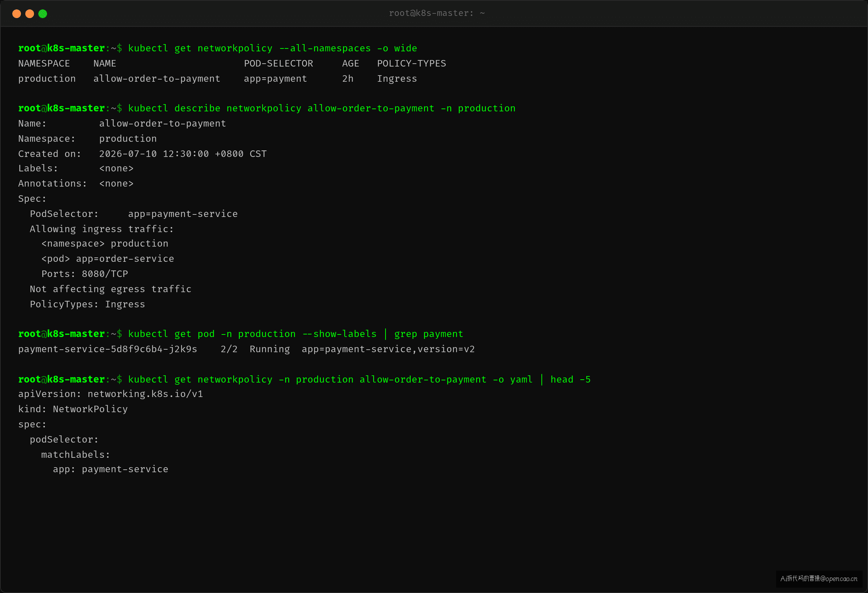The image size is (868, 593).
Task: Click the pod status 'Running'
Action: click(x=270, y=349)
